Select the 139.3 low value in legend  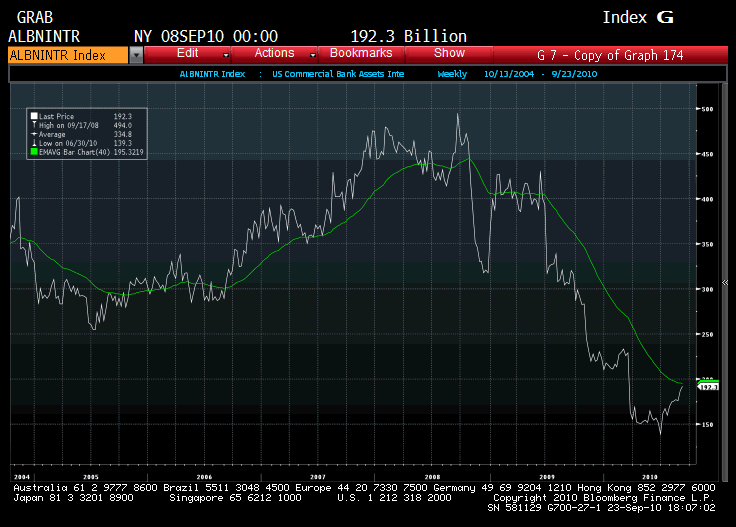coord(123,143)
